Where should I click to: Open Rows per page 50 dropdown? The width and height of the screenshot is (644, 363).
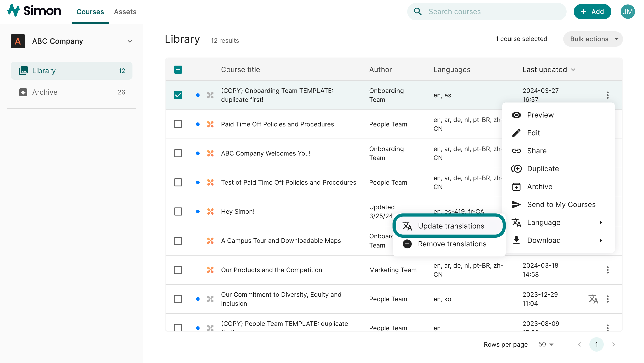click(546, 344)
